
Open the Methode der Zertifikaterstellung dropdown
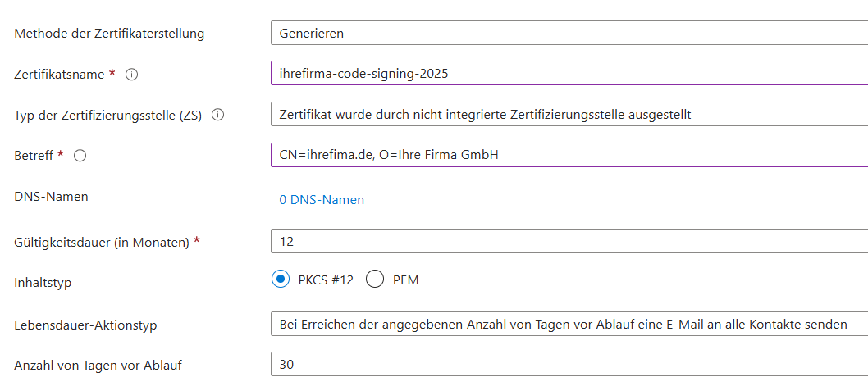[568, 34]
